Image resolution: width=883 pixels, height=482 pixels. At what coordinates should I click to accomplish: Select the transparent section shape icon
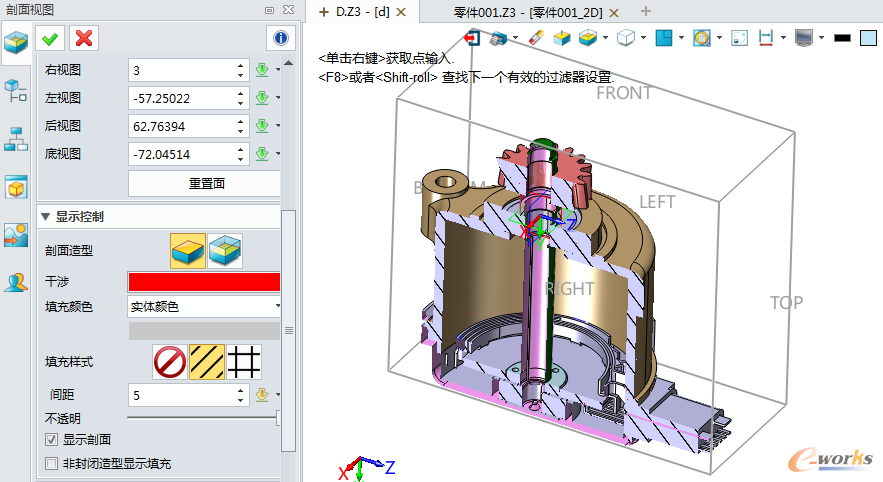[225, 250]
